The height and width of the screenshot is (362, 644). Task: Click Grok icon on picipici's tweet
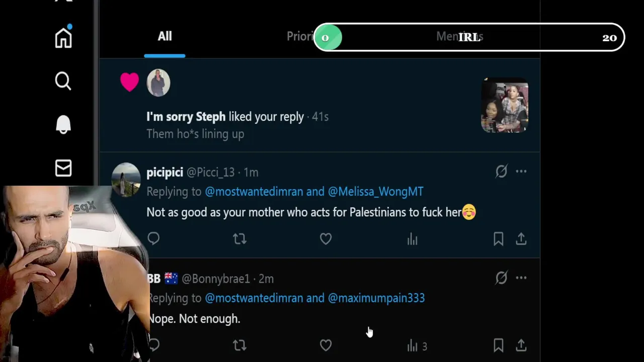(x=501, y=171)
